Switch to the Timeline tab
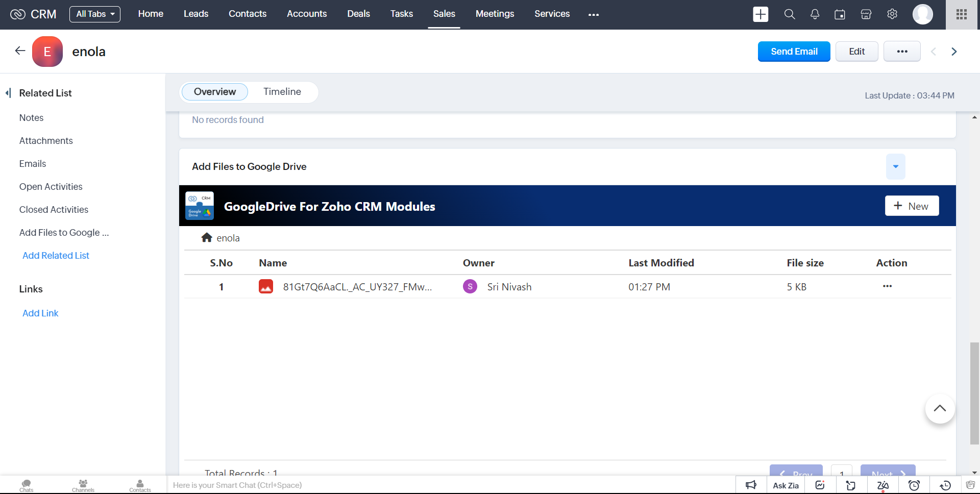Viewport: 980px width, 494px height. point(282,92)
